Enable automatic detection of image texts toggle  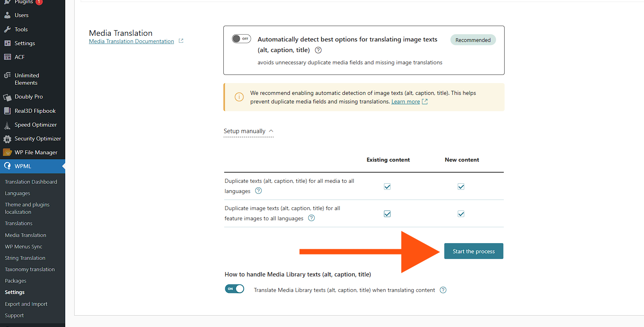(241, 39)
